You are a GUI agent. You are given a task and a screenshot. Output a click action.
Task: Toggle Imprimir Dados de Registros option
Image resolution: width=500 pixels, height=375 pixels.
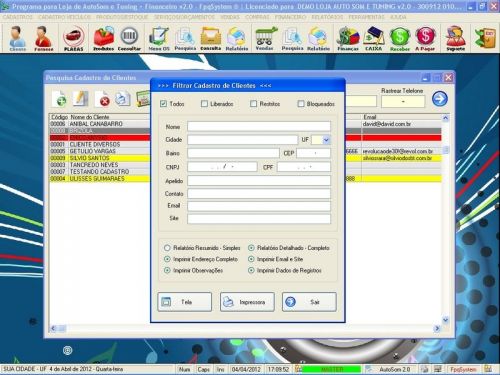(251, 270)
